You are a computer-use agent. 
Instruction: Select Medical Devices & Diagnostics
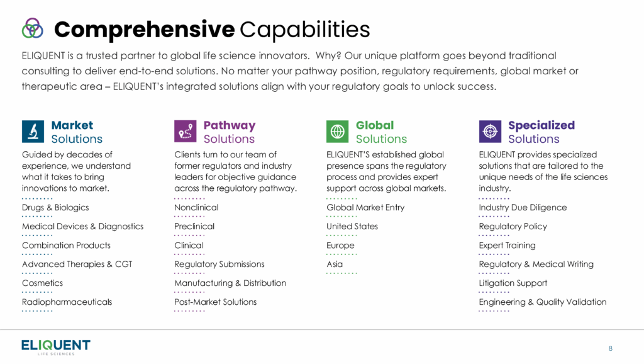[82, 227]
